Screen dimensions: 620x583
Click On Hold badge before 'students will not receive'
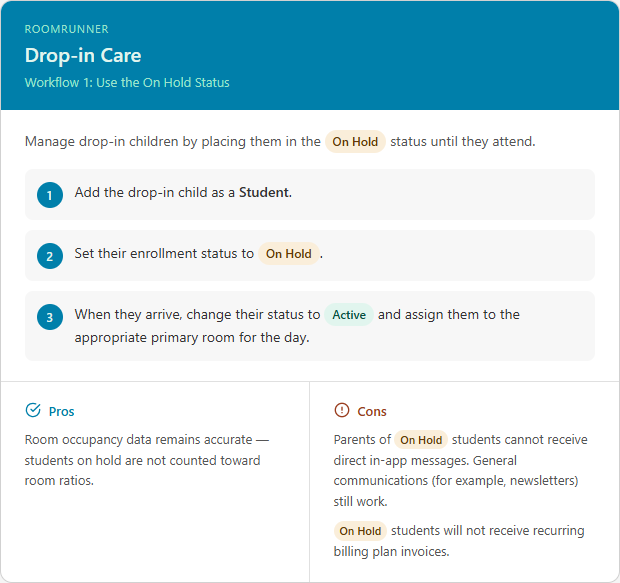click(x=360, y=531)
